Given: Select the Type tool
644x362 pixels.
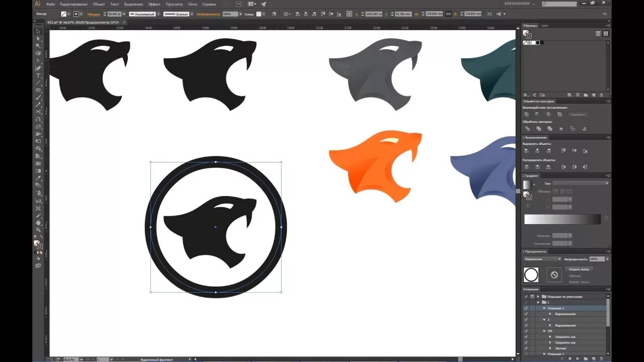Looking at the screenshot, I should (x=38, y=75).
